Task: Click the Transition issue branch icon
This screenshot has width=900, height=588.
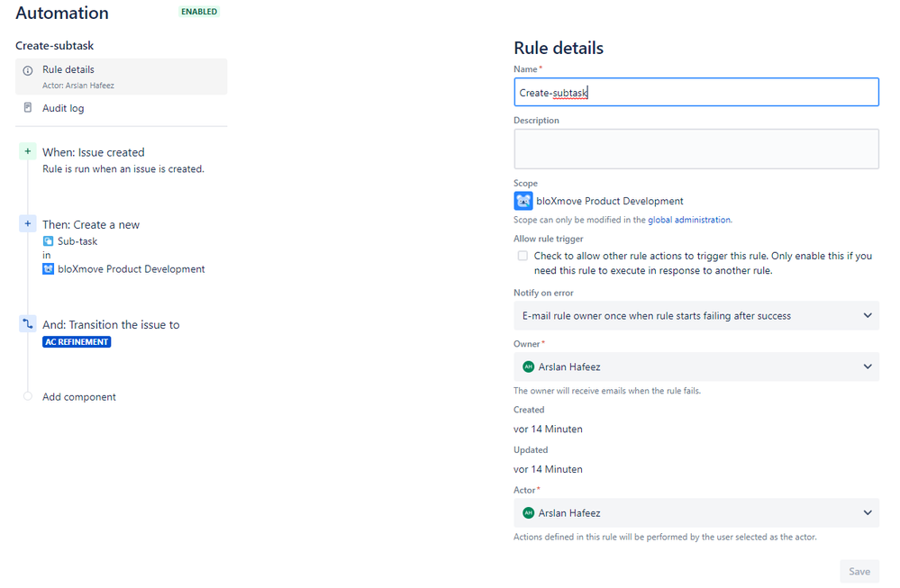Action: (28, 323)
